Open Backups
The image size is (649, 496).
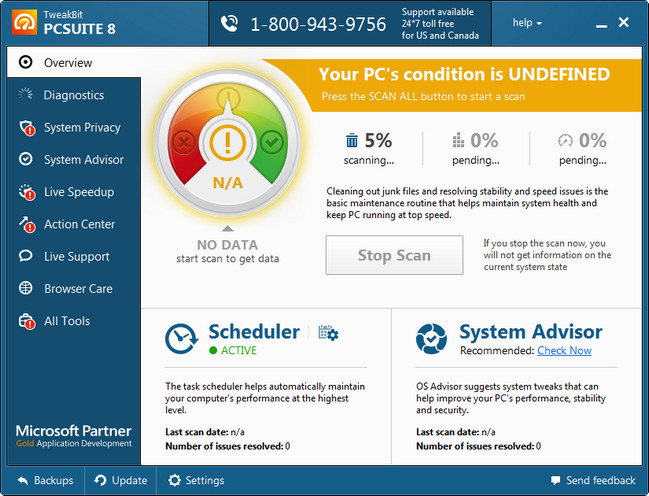coord(46,480)
